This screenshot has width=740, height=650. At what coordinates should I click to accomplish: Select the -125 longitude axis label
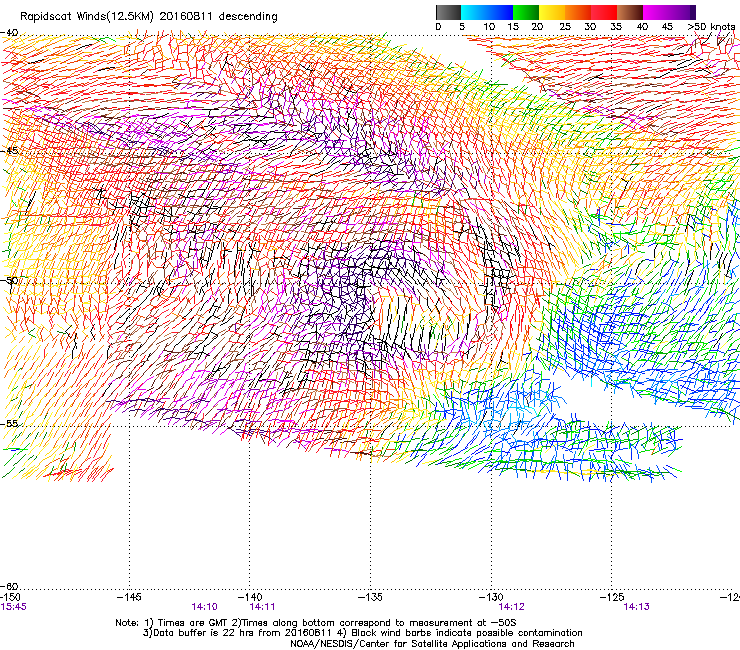[612, 598]
